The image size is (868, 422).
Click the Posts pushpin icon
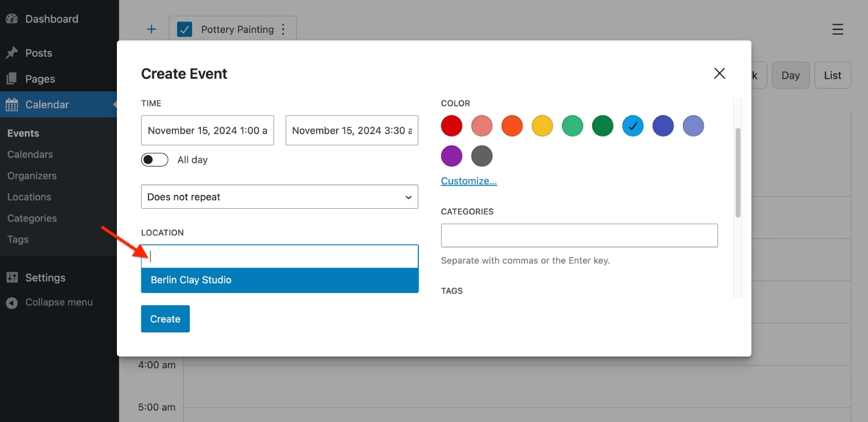pos(12,53)
